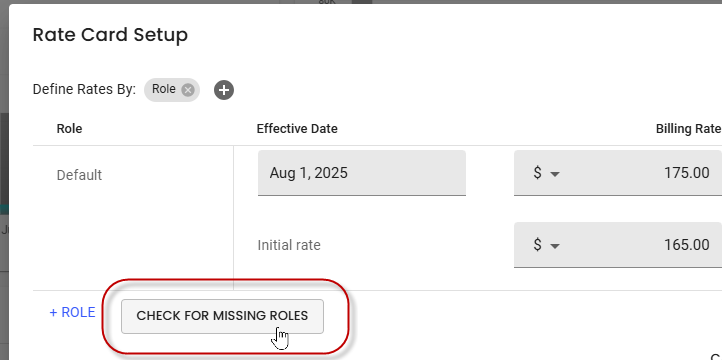Click the Initial rate label
Viewport: 722px width, 360px height.
click(x=289, y=245)
